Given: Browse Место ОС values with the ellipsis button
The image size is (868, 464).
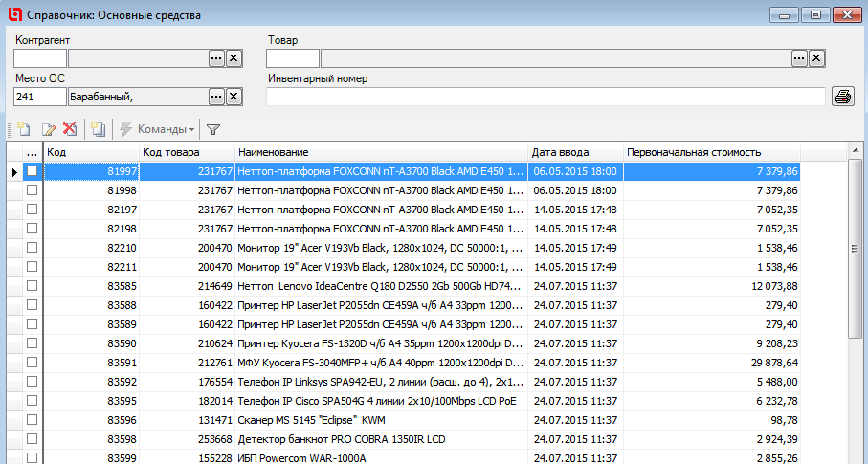Looking at the screenshot, I should pos(216,97).
